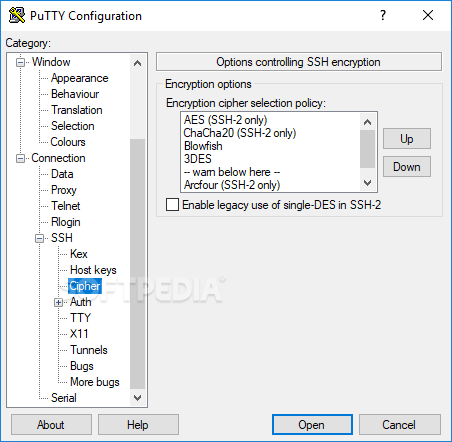Click cipher list scroll up arrow
Viewport: 452px width, 442px height.
pos(367,122)
